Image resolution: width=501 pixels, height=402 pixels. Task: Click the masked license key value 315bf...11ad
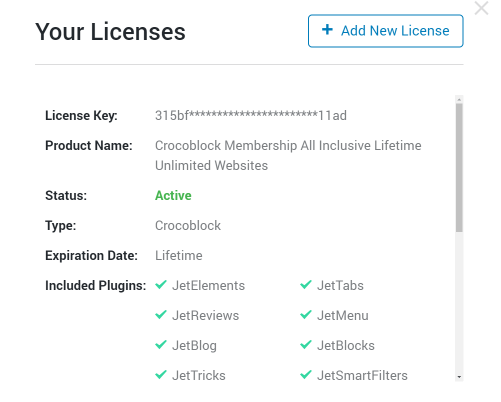(x=251, y=116)
